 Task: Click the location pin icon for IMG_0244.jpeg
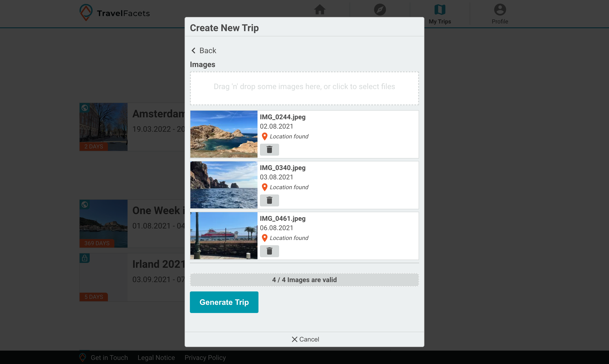264,136
